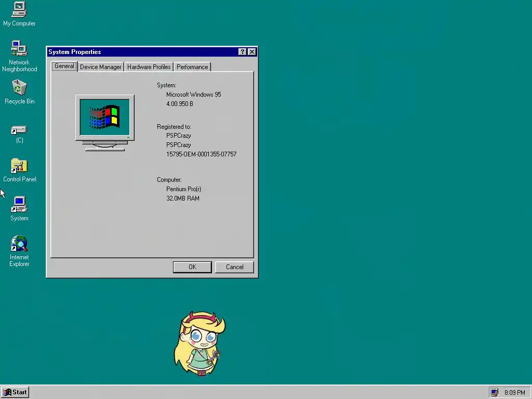Switch to the Performance tab
The image size is (532, 399).
tap(192, 67)
